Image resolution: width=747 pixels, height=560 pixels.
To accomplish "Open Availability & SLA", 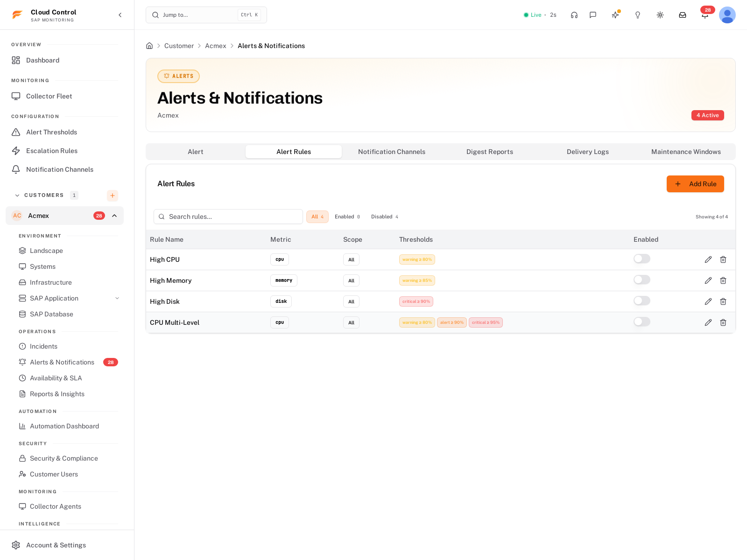I will coord(68,378).
